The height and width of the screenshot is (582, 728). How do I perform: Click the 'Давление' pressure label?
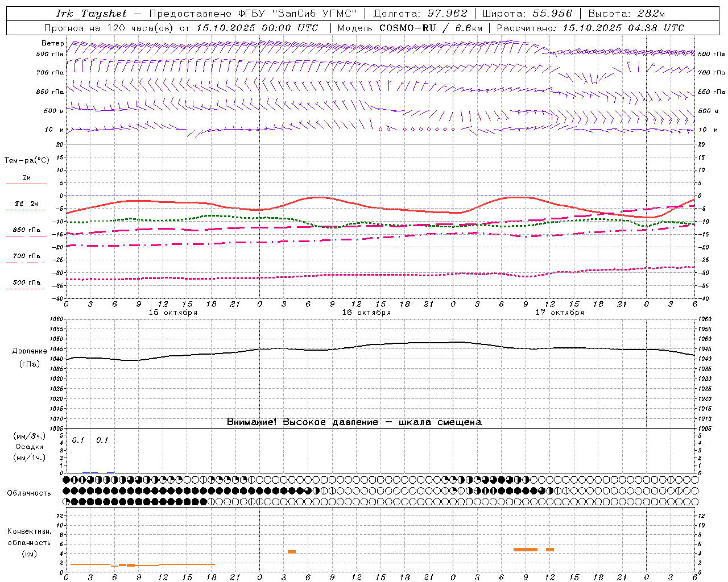pyautogui.click(x=30, y=351)
